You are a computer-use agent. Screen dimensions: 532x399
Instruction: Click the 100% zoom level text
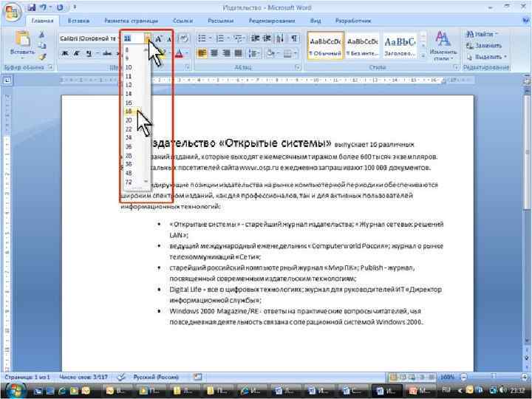[x=448, y=377]
